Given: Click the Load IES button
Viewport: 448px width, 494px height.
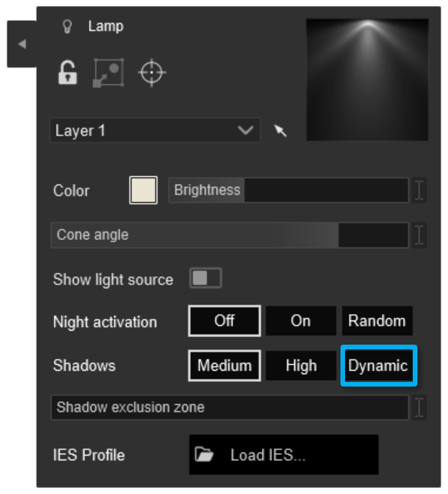Looking at the screenshot, I should pyautogui.click(x=283, y=455).
